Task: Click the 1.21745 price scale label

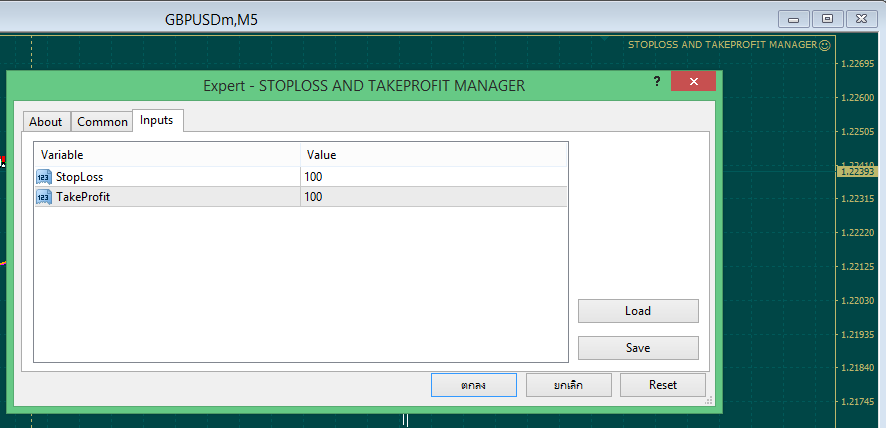Action: (x=858, y=402)
